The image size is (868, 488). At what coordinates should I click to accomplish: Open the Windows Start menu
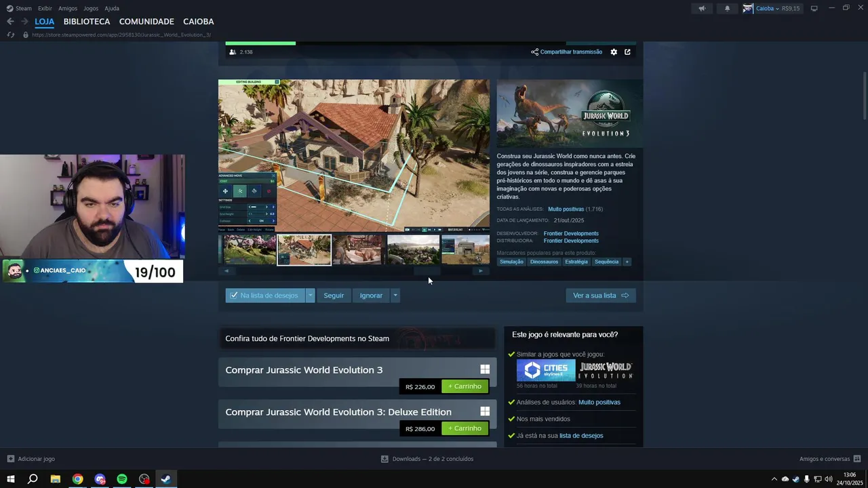10,479
